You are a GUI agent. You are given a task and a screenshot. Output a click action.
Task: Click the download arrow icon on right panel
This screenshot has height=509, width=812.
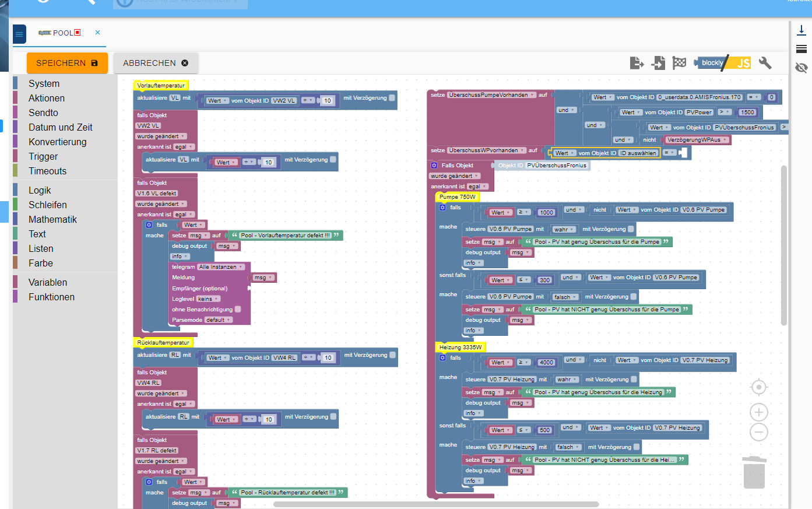point(802,30)
